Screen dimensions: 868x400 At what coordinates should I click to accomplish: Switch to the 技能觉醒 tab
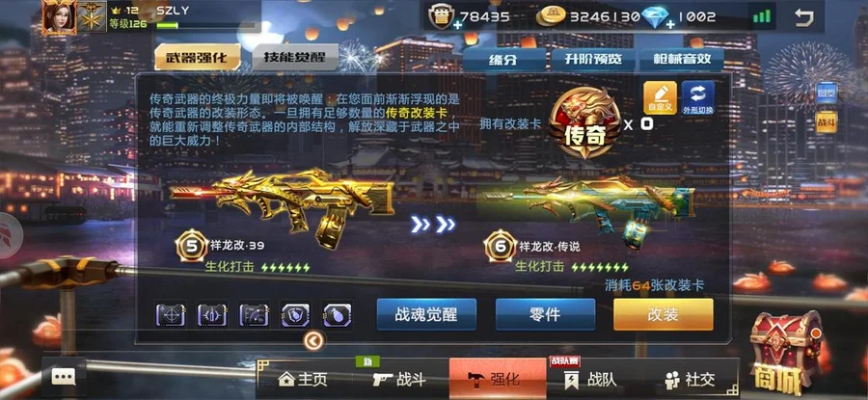point(294,57)
